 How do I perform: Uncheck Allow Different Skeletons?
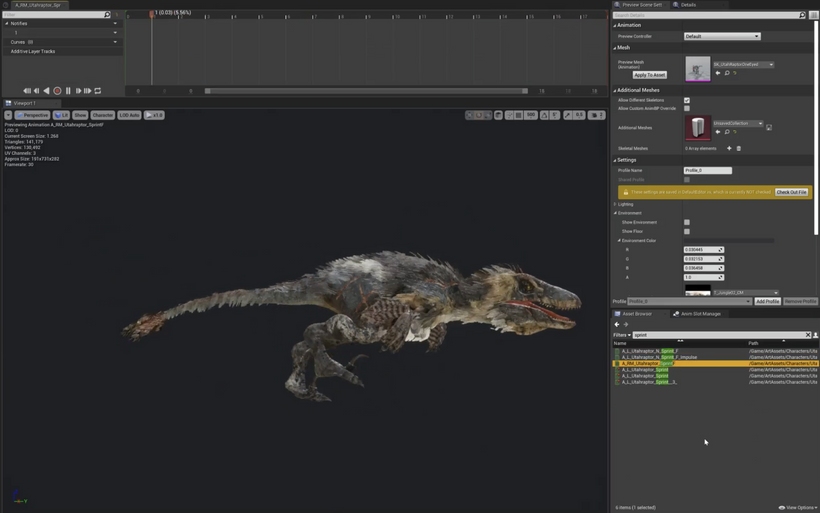687,101
